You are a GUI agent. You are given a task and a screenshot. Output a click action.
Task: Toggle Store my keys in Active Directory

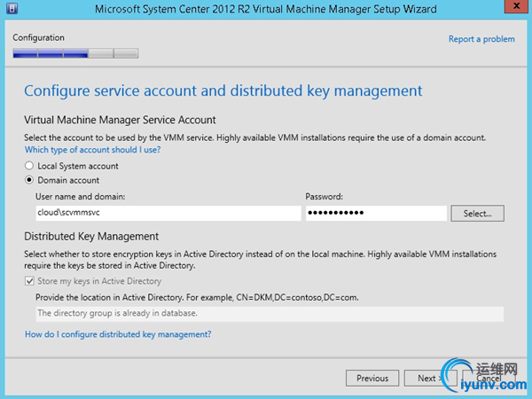pos(29,281)
